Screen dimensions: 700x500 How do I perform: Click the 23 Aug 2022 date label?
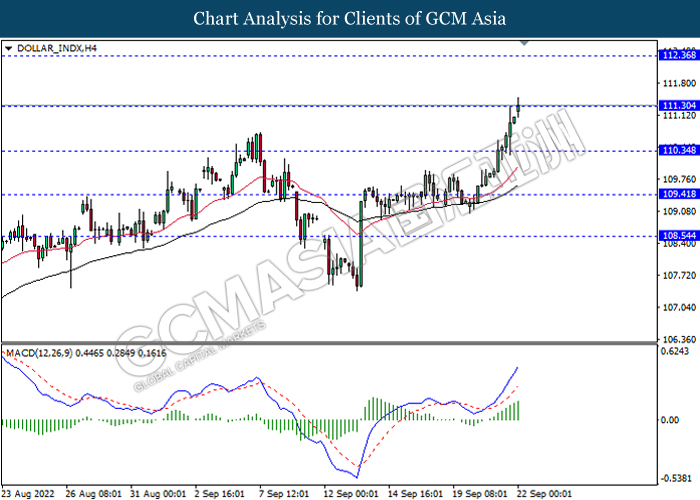pos(28,494)
